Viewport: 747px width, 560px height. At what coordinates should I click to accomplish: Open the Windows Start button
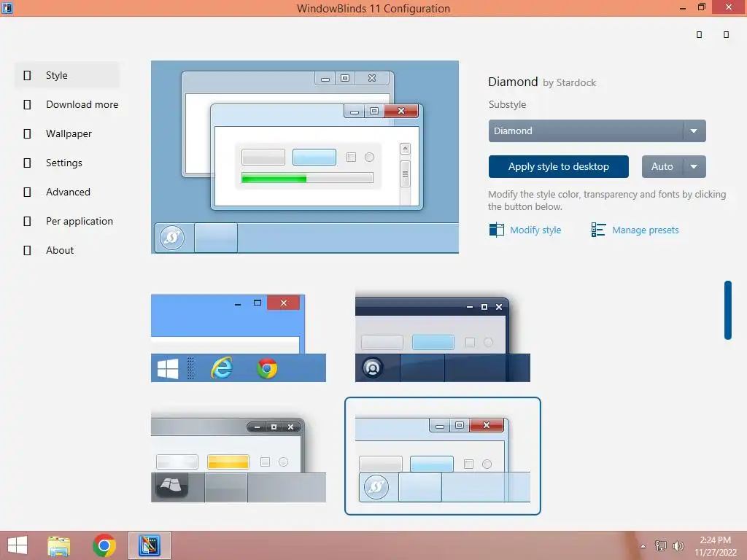click(x=18, y=545)
